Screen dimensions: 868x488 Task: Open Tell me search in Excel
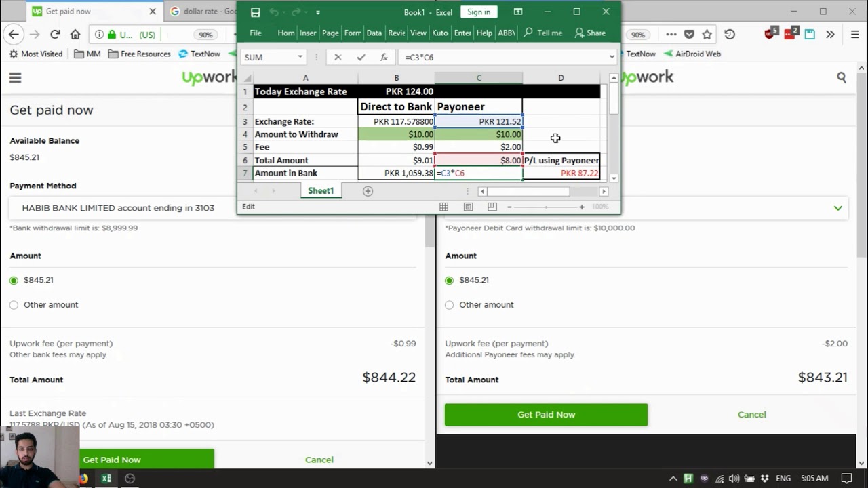coord(543,33)
